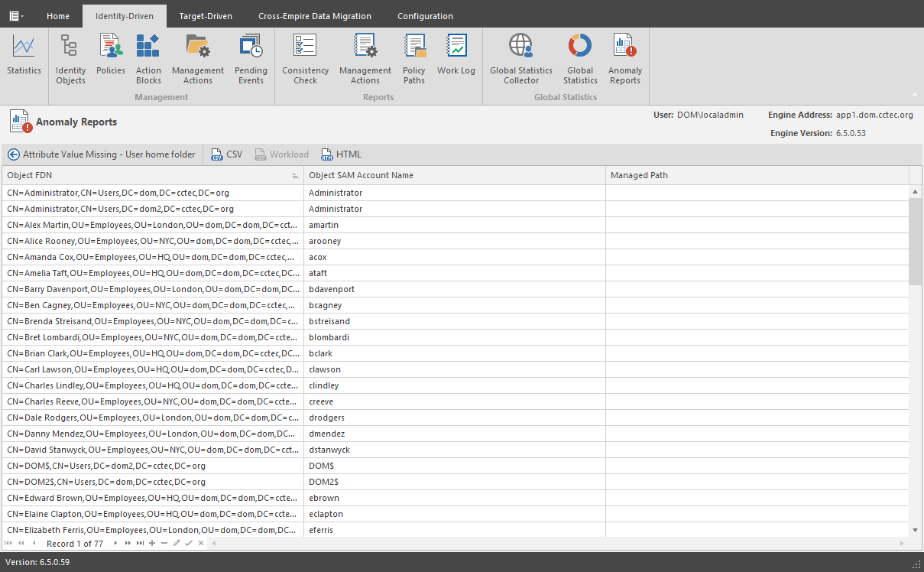
Task: Run the Consistency Check report
Action: tap(305, 58)
